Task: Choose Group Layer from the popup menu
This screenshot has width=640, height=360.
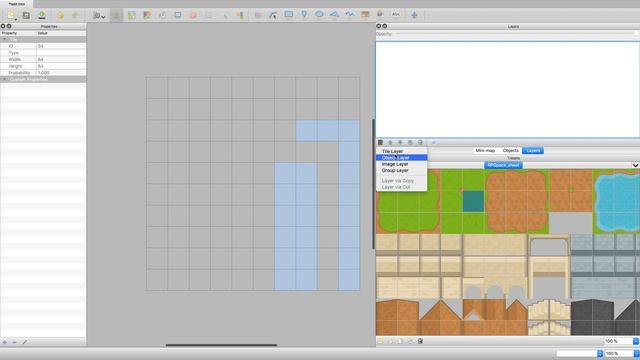Action: 402,171
